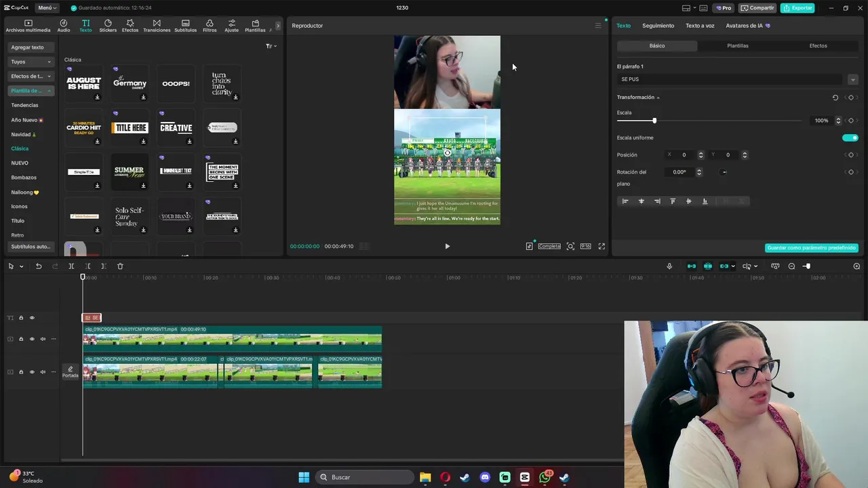Expand the Efectos de texto category
868x488 pixels.
[x=31, y=76]
